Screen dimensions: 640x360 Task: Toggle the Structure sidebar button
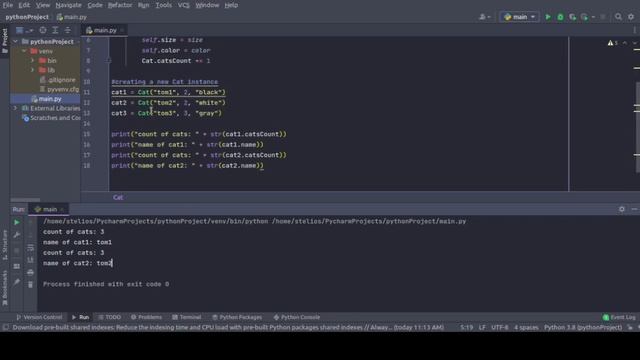coord(4,244)
